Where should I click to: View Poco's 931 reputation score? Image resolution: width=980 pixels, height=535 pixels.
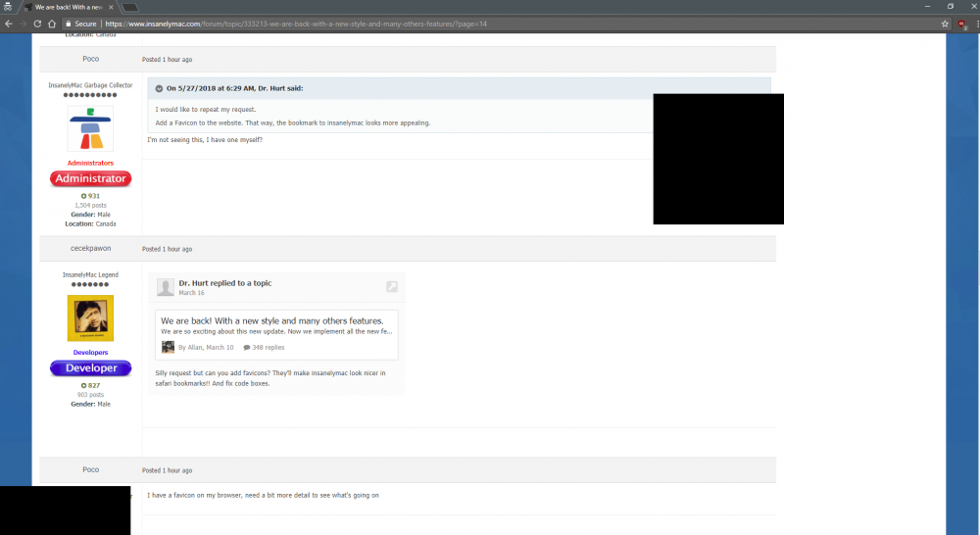tap(90, 196)
